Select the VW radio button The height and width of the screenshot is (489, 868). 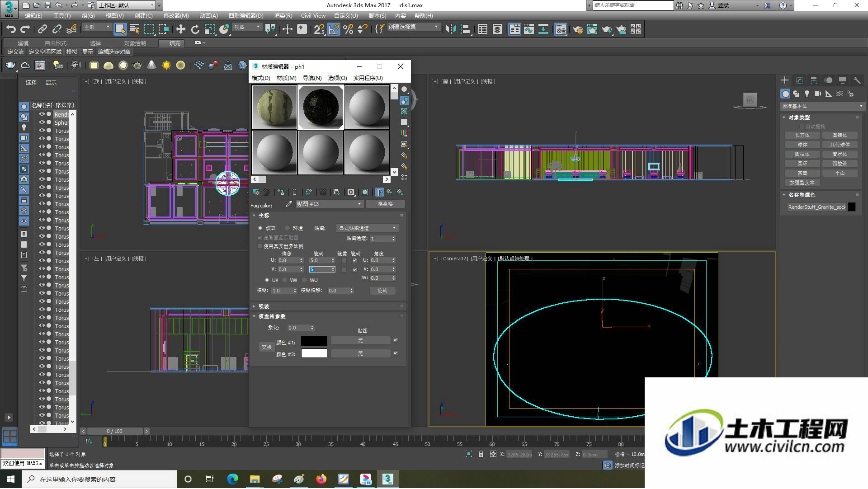coord(285,280)
